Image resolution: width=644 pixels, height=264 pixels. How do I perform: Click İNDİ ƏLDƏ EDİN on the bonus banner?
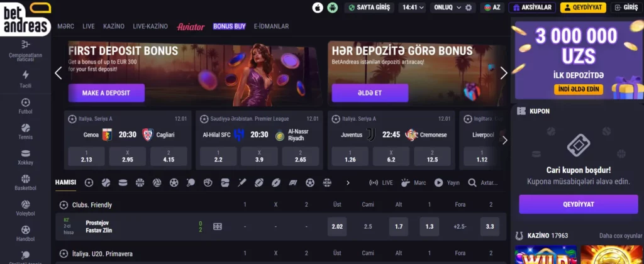[x=579, y=89]
